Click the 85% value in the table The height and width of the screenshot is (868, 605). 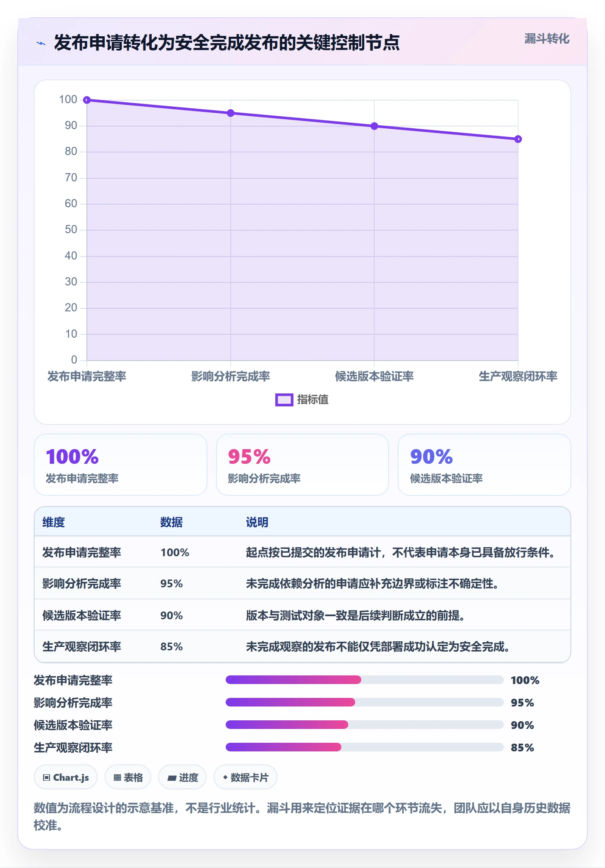click(172, 646)
